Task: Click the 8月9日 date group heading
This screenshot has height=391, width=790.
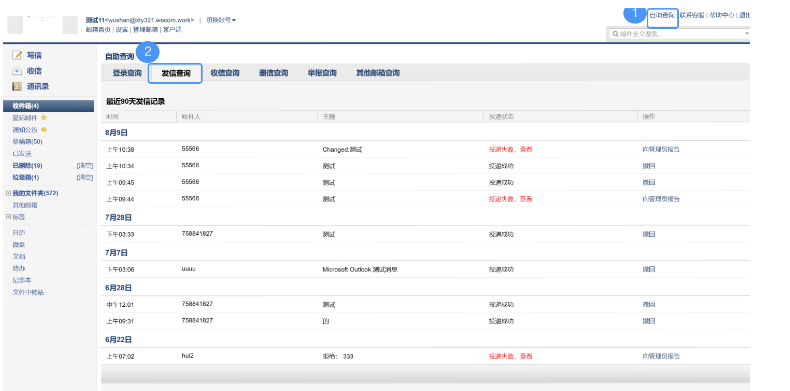Action: (116, 133)
